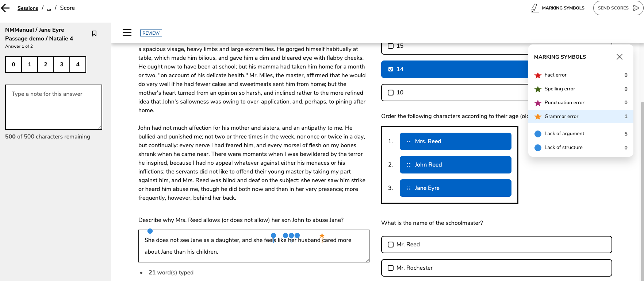644x281 pixels.
Task: Choose the Lack of structure symbol
Action: tap(538, 148)
